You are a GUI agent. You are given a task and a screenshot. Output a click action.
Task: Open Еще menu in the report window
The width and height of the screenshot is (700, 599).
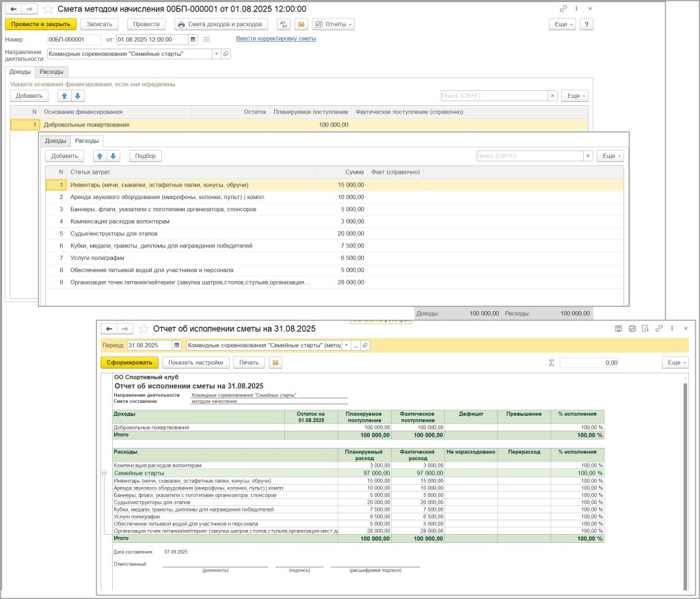(x=675, y=362)
